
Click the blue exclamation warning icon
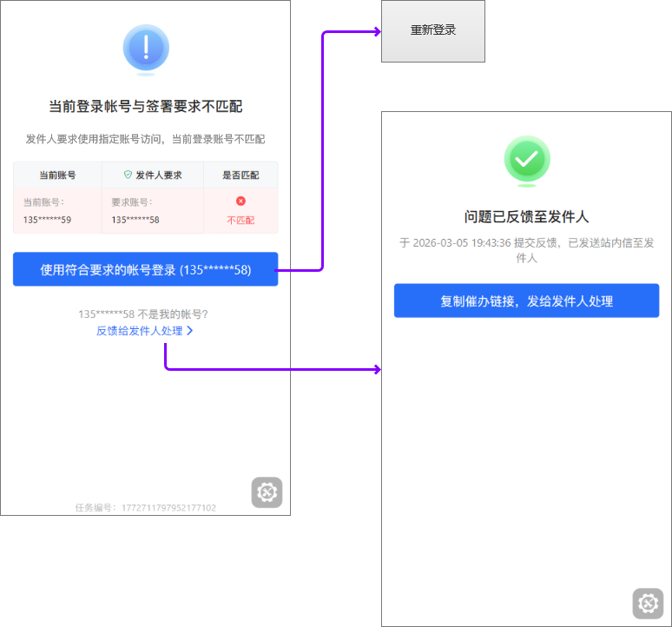[x=146, y=47]
